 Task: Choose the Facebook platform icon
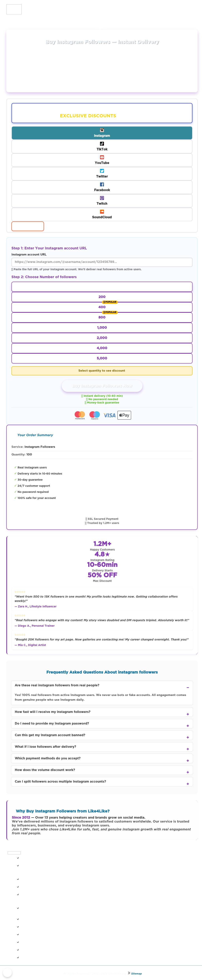click(x=102, y=184)
